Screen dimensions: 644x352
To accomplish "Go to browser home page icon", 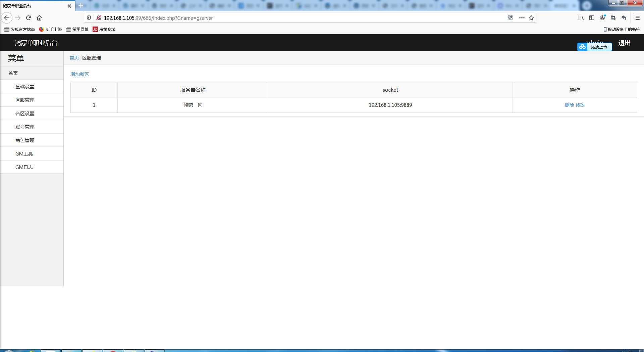I will click(39, 18).
